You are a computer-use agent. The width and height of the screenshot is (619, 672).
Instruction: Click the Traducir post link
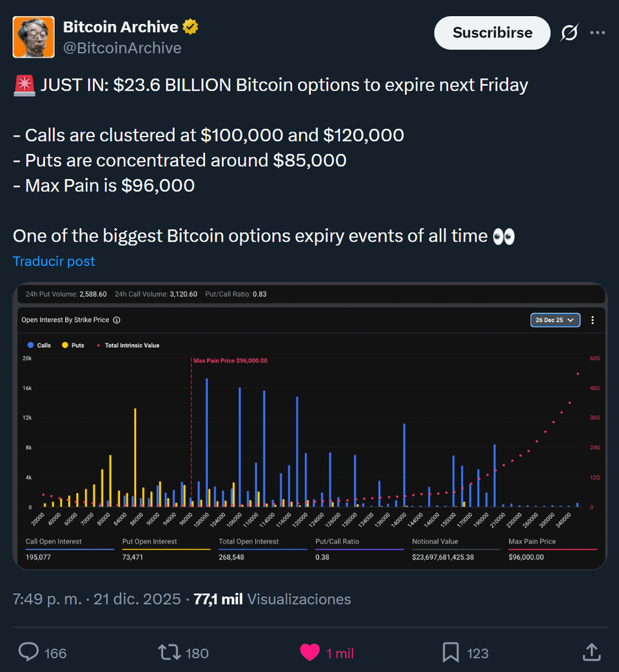pos(54,261)
